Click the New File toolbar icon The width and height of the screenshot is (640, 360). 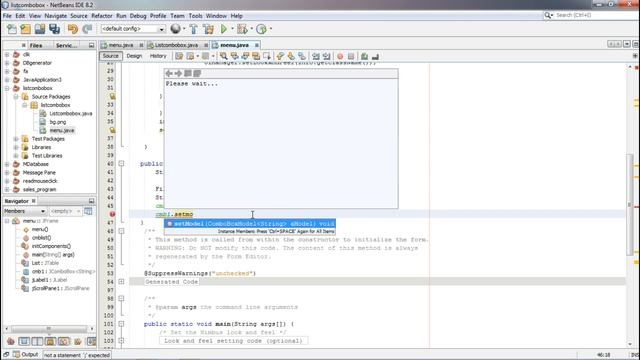(12, 29)
